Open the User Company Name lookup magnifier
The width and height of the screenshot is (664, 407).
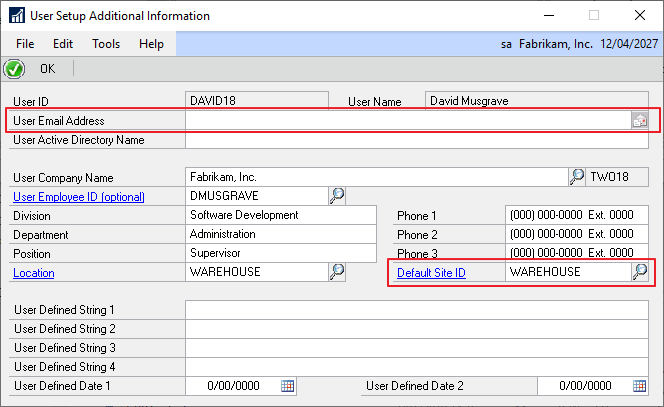pos(577,177)
